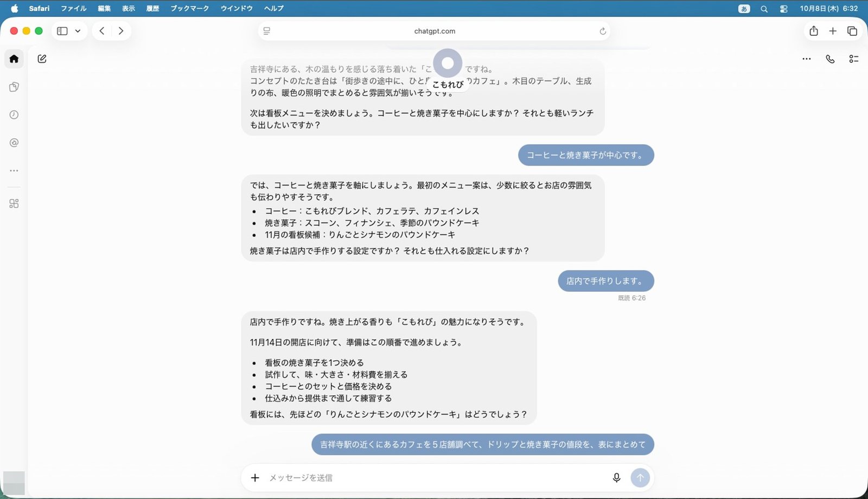Viewport: 868px width, 499px height.
Task: Open the 履歴 menu
Action: (152, 8)
